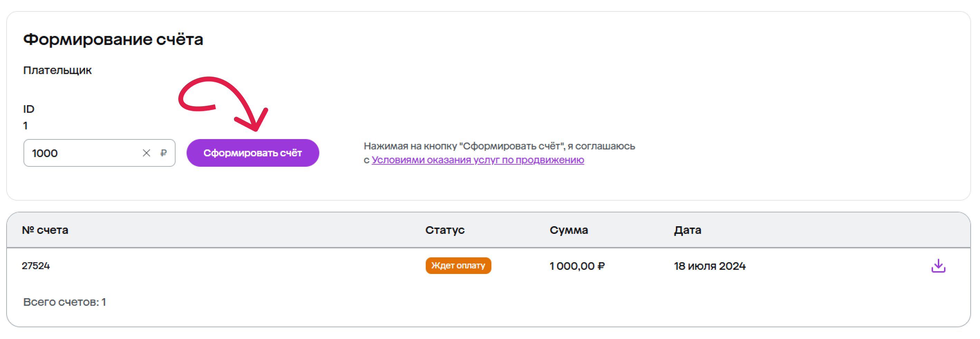Clear the amount field with the X icon

click(x=147, y=153)
